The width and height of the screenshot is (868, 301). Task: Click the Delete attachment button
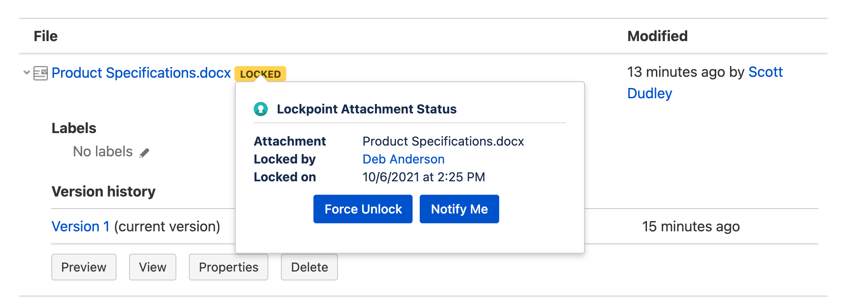point(309,267)
